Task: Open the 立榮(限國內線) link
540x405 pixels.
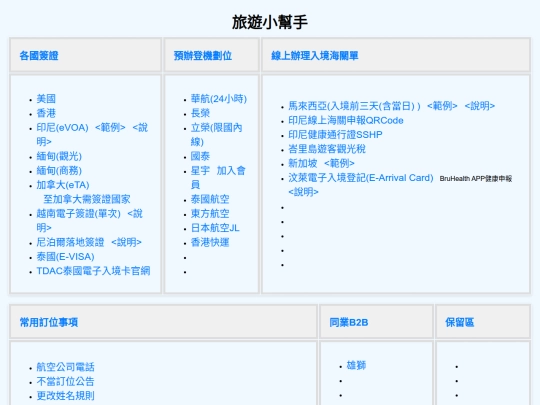Action: [x=217, y=135]
